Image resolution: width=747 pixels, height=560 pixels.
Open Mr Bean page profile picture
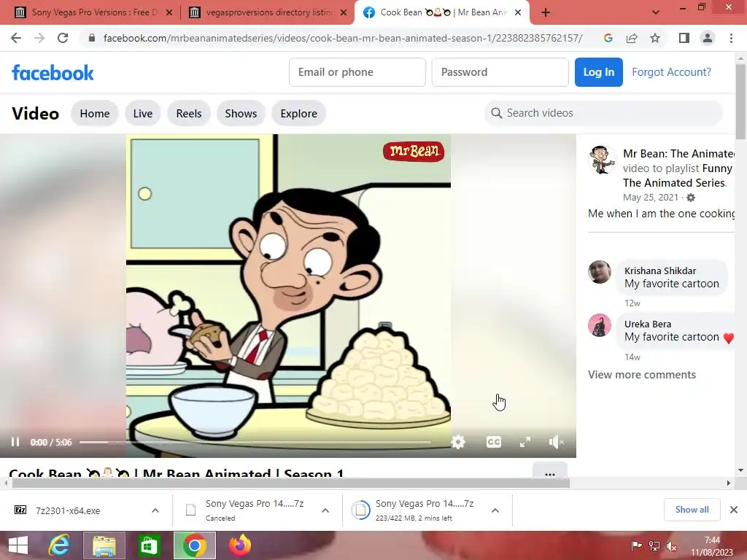coord(600,160)
